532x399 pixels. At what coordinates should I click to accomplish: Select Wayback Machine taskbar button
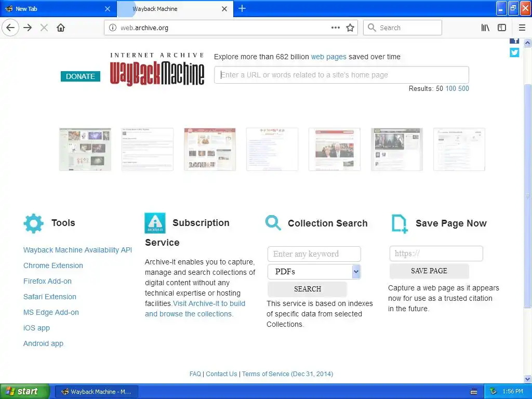96,392
